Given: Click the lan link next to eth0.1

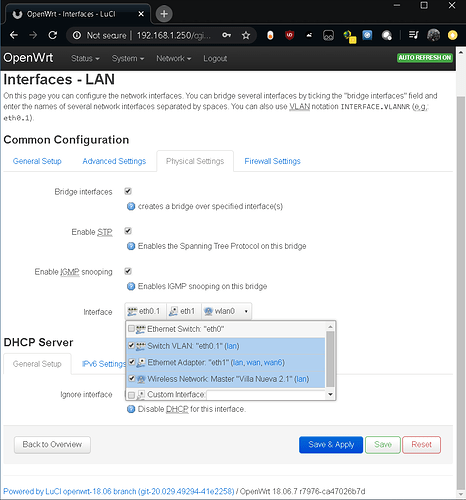Looking at the screenshot, I should (x=232, y=346).
